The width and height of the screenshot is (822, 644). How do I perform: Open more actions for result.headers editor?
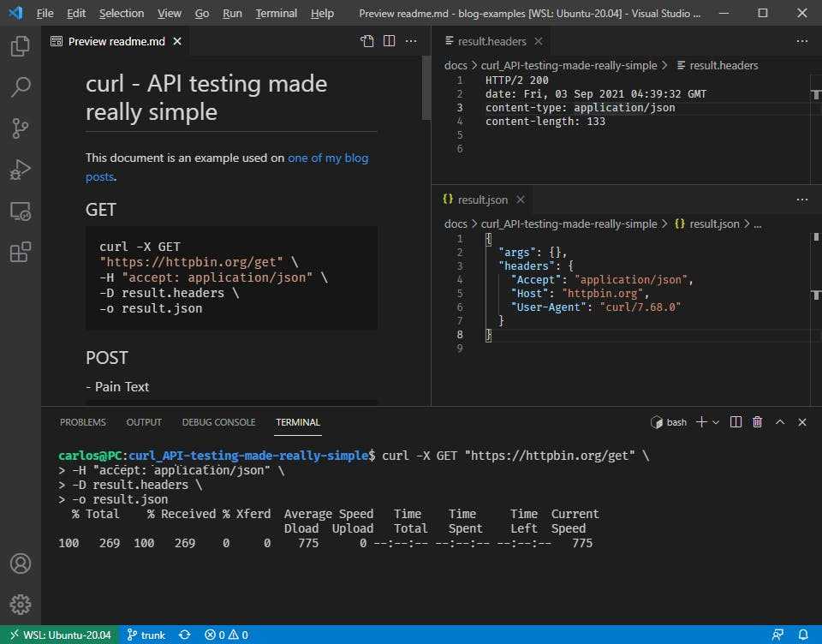[802, 41]
